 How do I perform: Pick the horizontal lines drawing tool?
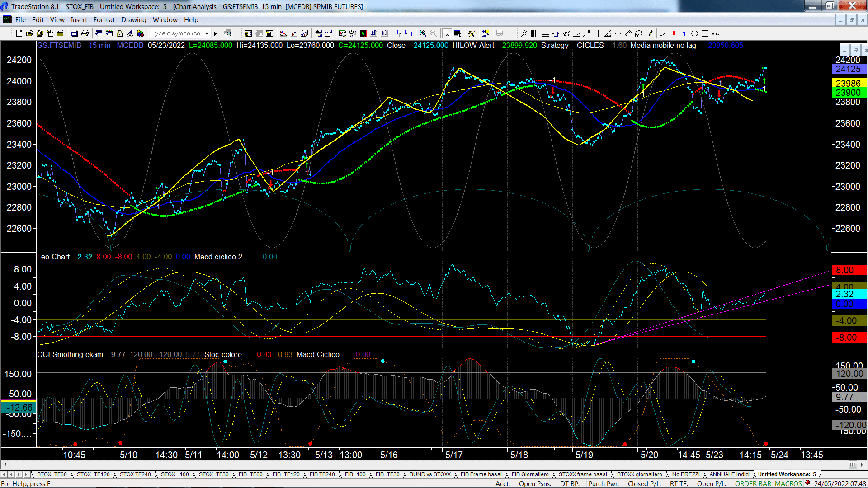coord(545,33)
